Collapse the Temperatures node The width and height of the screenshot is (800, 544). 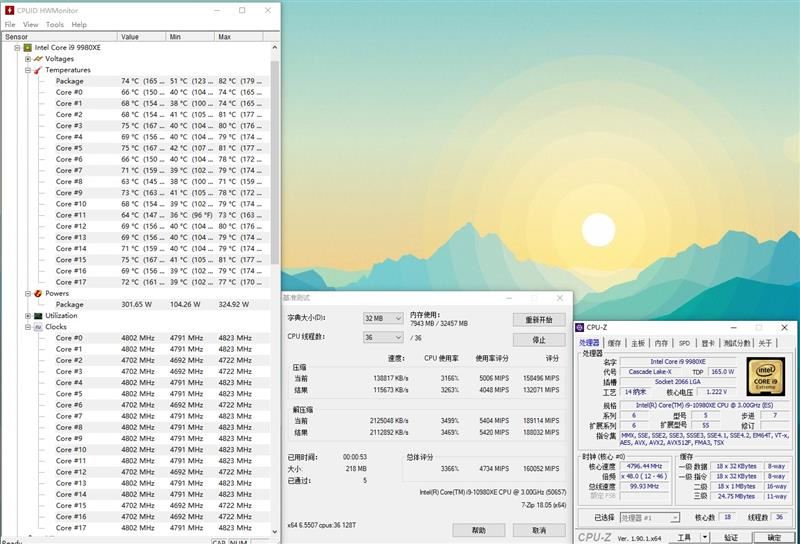click(x=28, y=70)
